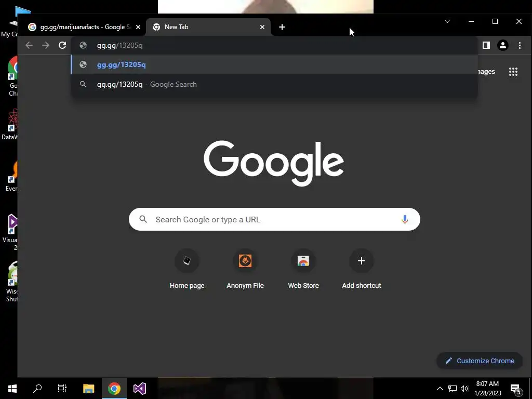Select gg.gg/13205q URL suggestion
532x399 pixels.
pos(274,64)
